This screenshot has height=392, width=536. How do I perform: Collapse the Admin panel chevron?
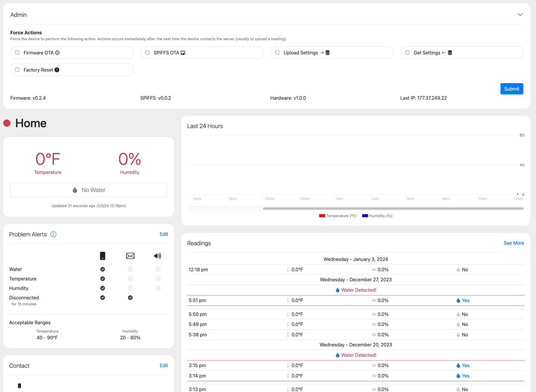click(520, 14)
